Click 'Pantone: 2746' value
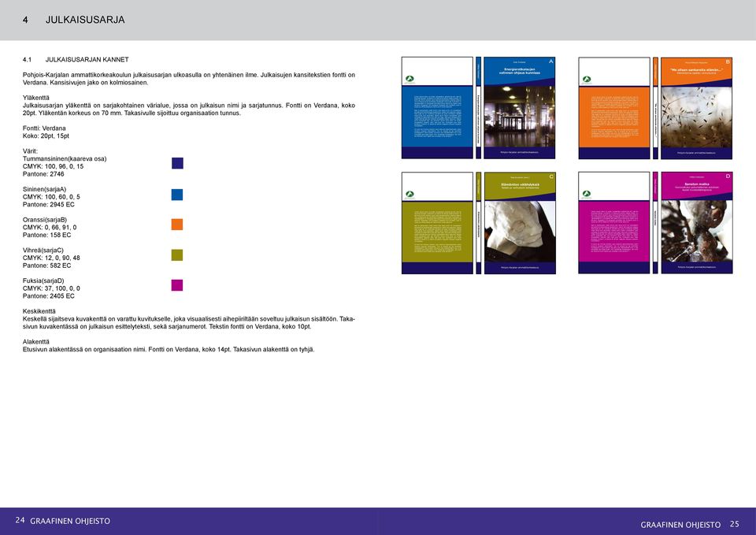Image resolution: width=756 pixels, height=535 pixels. point(43,174)
